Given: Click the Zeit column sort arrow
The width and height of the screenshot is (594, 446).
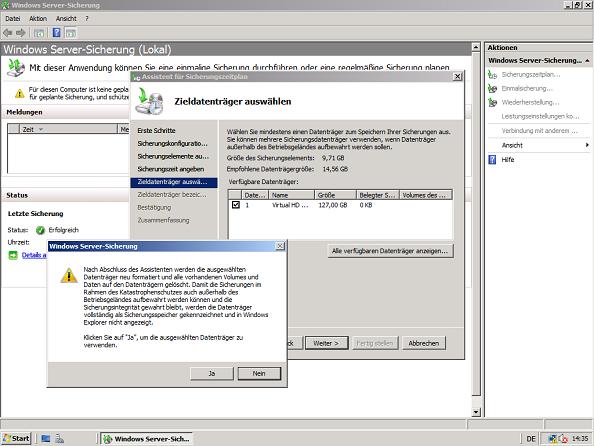Looking at the screenshot, I should [x=41, y=130].
